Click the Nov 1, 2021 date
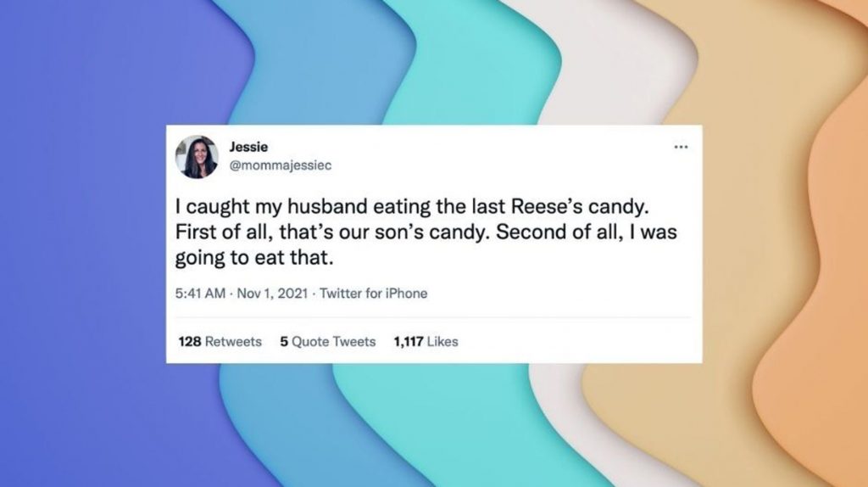 272,293
